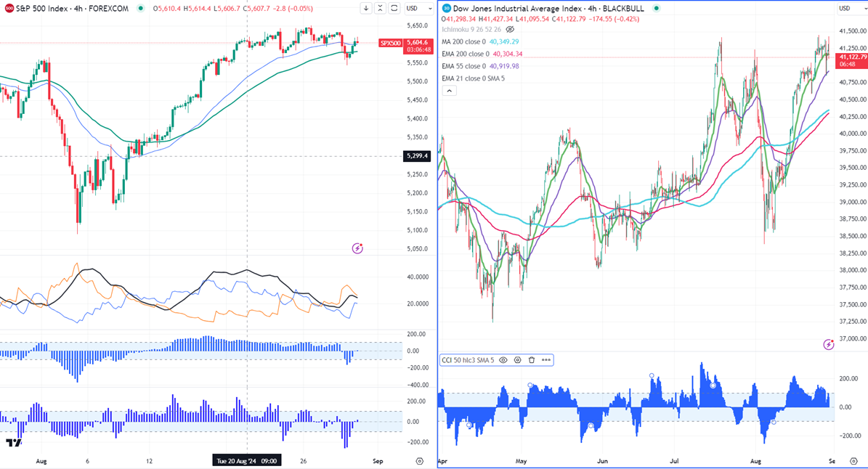Click the S&P 500 Index 4h FOREXCOM title
This screenshot has height=469, width=868.
[x=72, y=8]
